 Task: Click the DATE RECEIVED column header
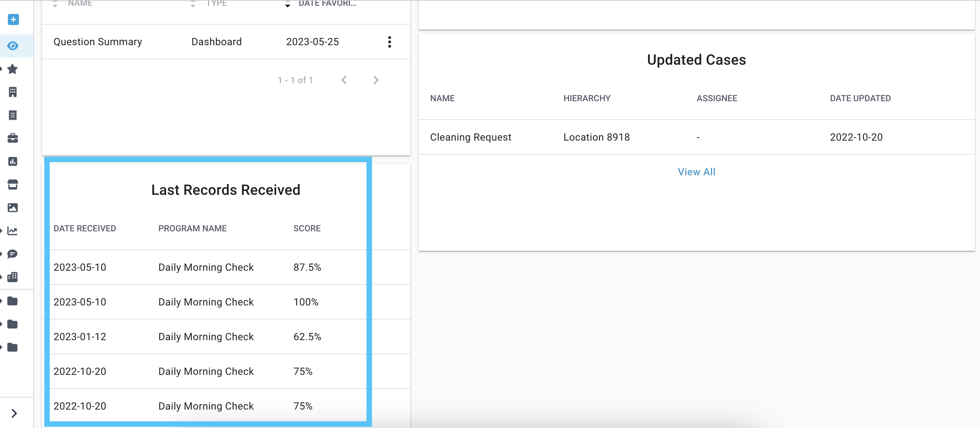pos(85,228)
